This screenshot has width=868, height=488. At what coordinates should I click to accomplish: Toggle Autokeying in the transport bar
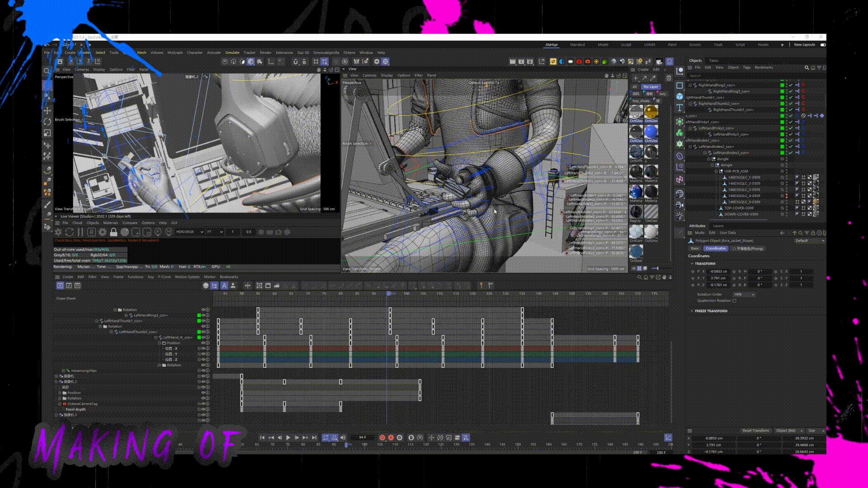click(x=391, y=437)
